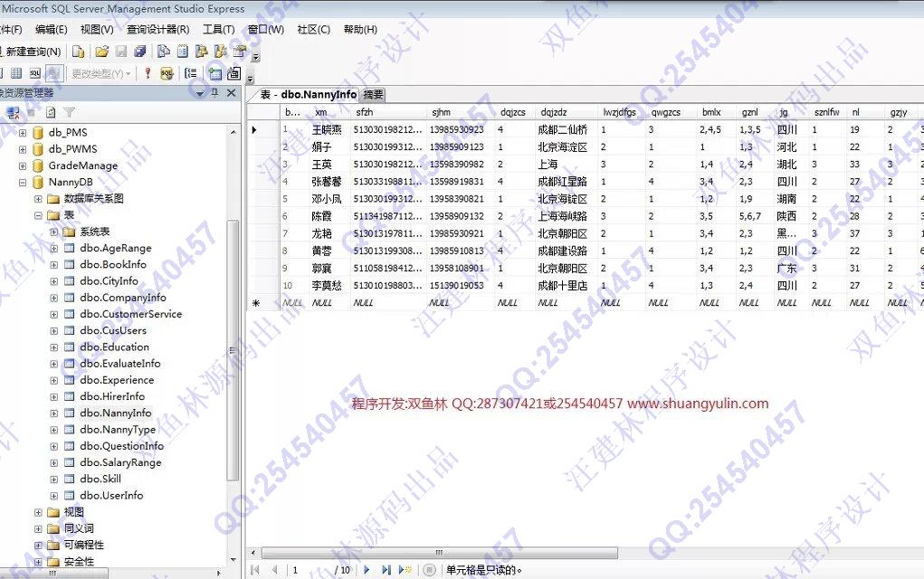Click the Add Table icon
The image size is (924, 579).
pos(215,73)
